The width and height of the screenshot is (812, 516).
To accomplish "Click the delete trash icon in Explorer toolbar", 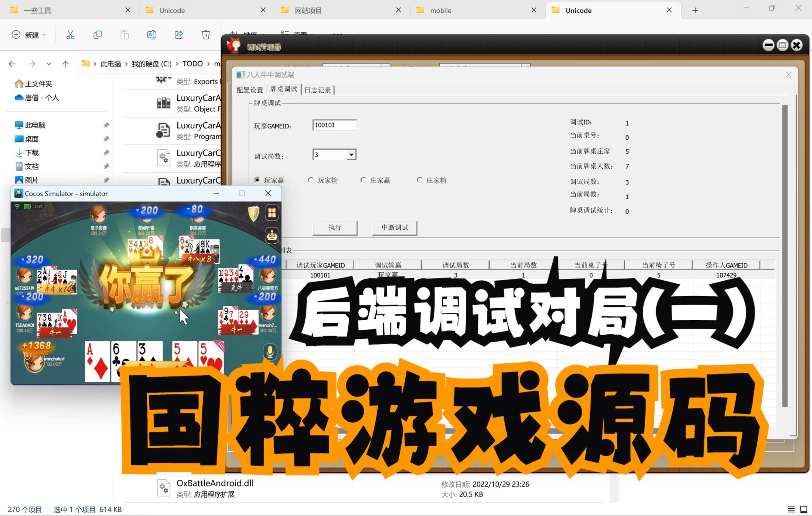I will tap(206, 35).
